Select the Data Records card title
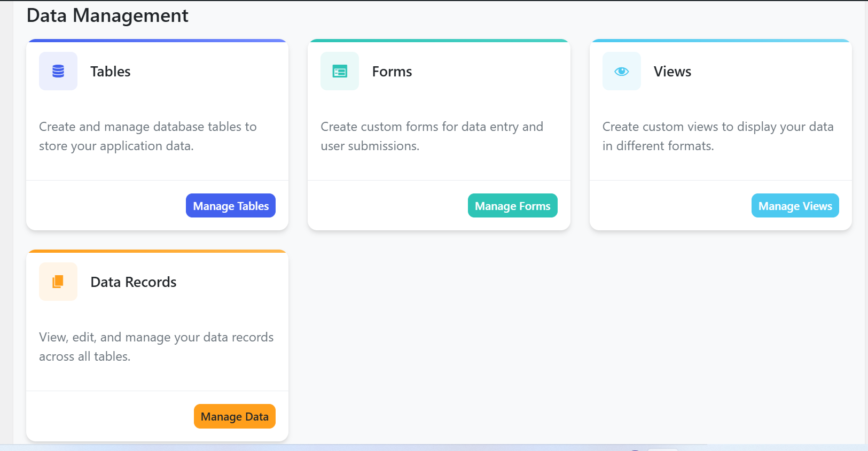 [134, 282]
